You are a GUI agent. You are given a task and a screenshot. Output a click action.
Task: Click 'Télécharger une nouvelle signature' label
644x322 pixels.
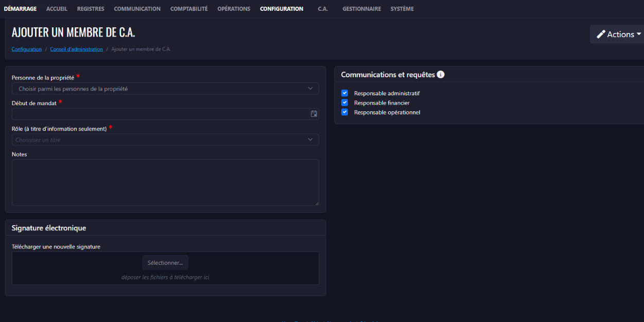(x=56, y=247)
